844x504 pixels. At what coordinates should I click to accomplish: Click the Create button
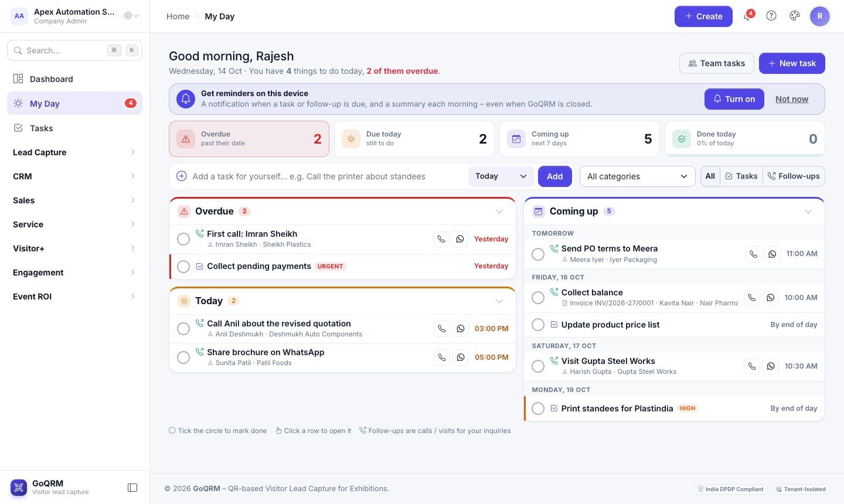703,16
